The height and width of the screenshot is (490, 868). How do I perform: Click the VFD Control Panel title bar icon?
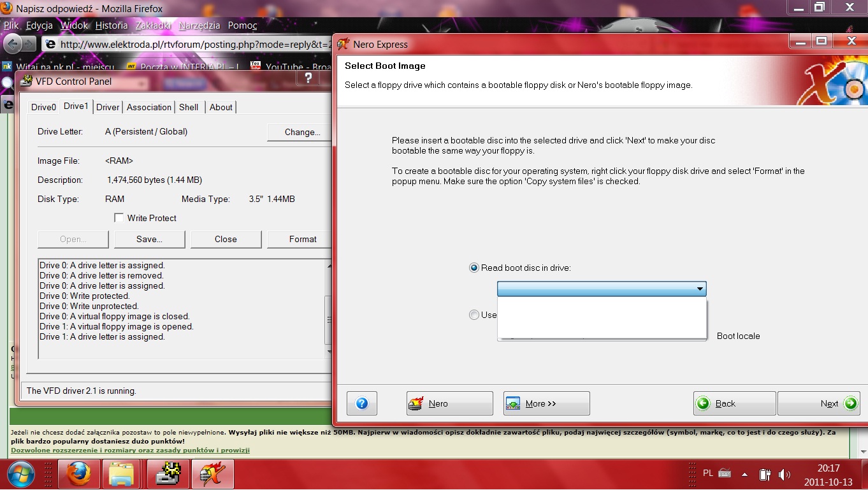27,81
